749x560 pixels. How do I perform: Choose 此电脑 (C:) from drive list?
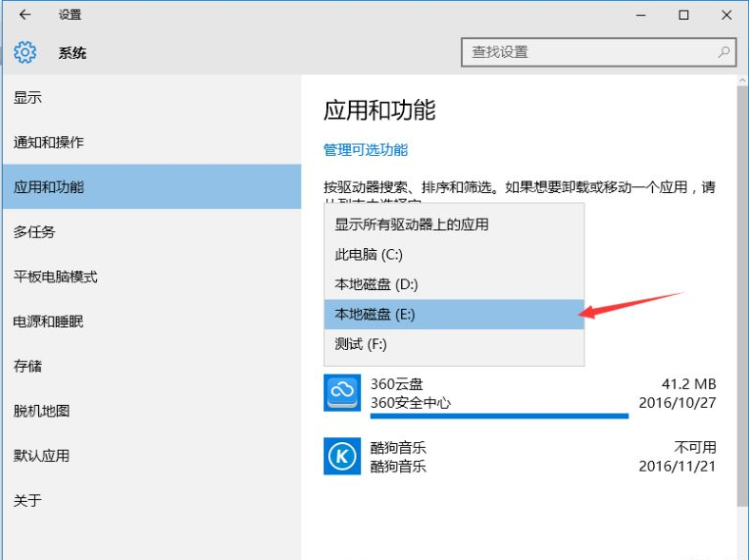point(369,255)
